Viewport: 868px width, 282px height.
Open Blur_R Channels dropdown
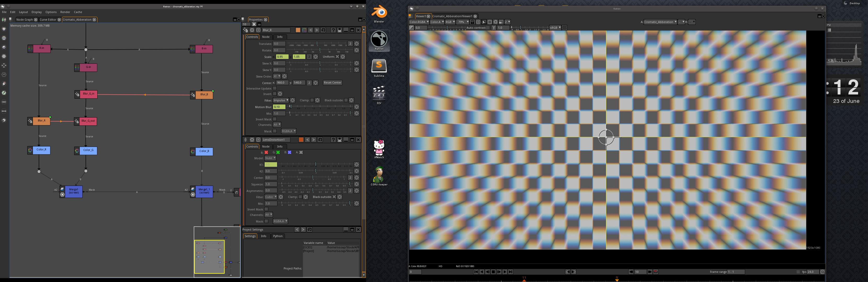pyautogui.click(x=277, y=125)
